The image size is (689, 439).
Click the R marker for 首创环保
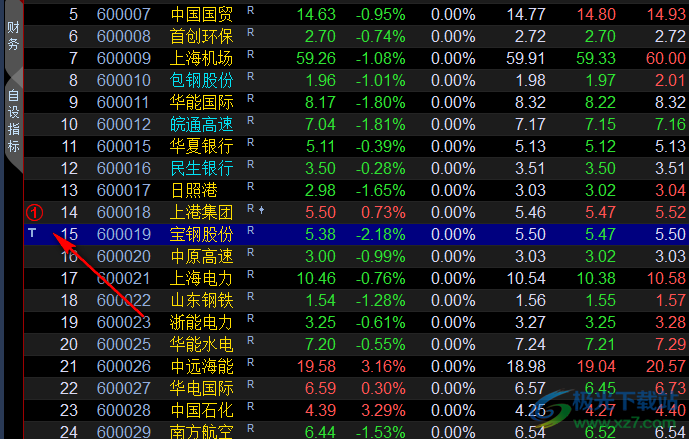[x=250, y=33]
